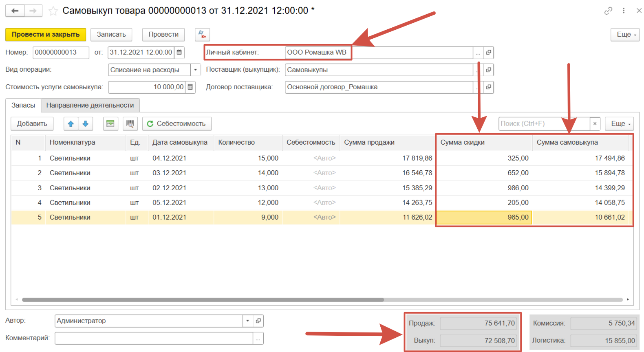The image size is (644, 352).
Task: Open calculator for Стоимость услуги самовыкупа
Action: click(190, 87)
